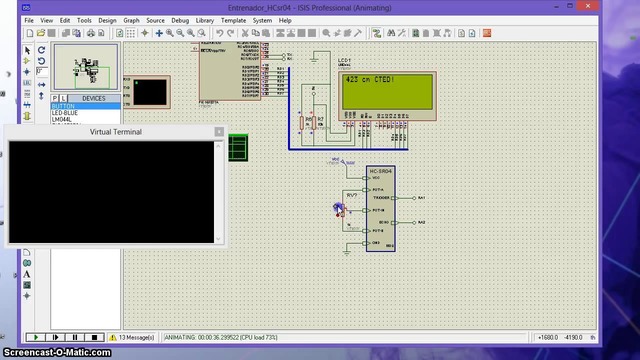Select the Junction Dot Mode tool

click(x=27, y=72)
